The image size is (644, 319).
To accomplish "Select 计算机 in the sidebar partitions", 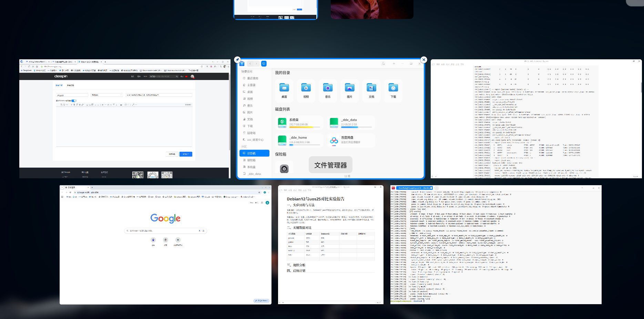I will tap(254, 153).
